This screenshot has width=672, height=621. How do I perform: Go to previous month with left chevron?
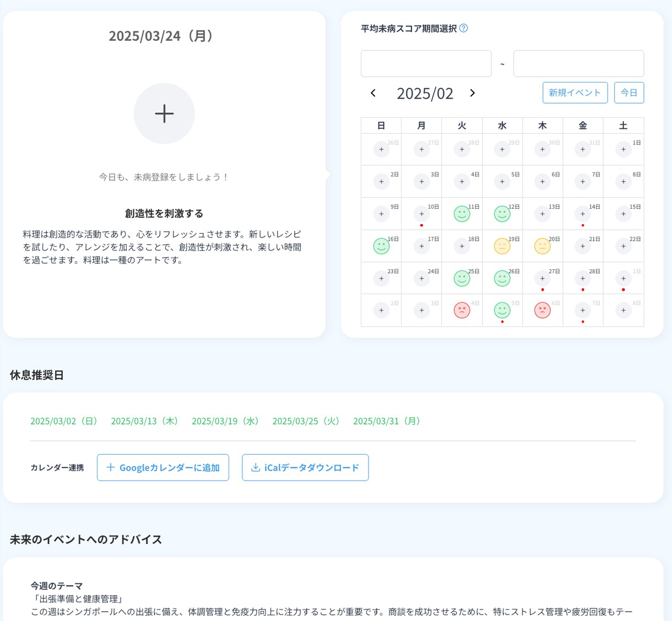tap(373, 93)
